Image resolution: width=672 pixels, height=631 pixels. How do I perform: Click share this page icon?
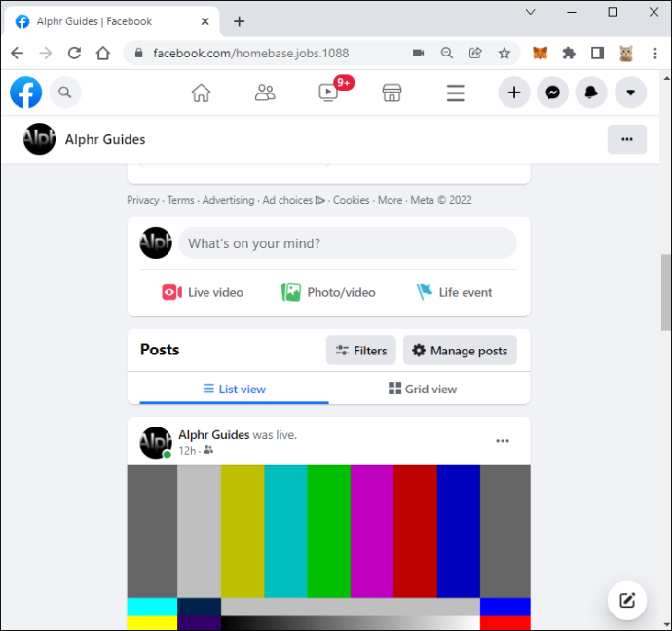(475, 54)
